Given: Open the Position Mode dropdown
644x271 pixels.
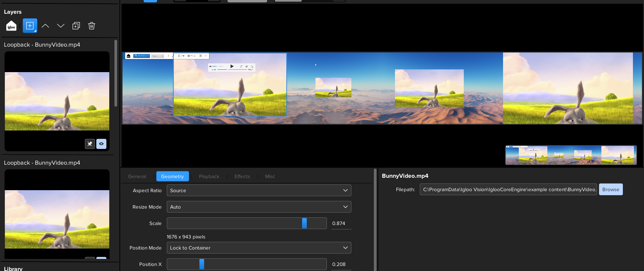Looking at the screenshot, I should coord(259,248).
